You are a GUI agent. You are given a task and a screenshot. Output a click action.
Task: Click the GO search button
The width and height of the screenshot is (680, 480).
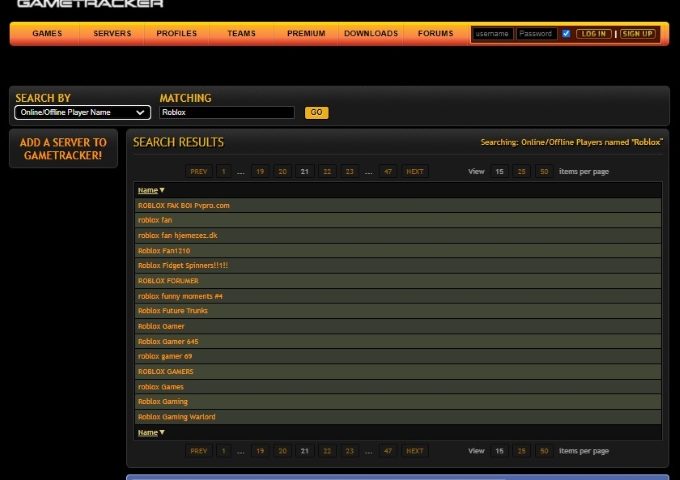coord(317,112)
